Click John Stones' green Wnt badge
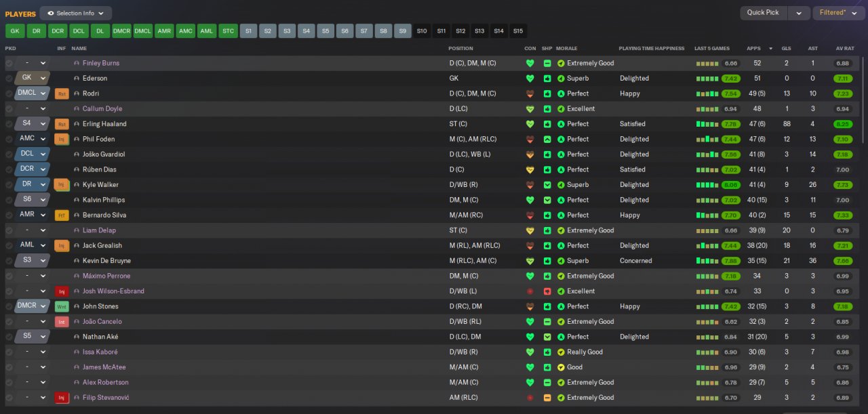Viewport: 868px width, 414px height. [62, 306]
